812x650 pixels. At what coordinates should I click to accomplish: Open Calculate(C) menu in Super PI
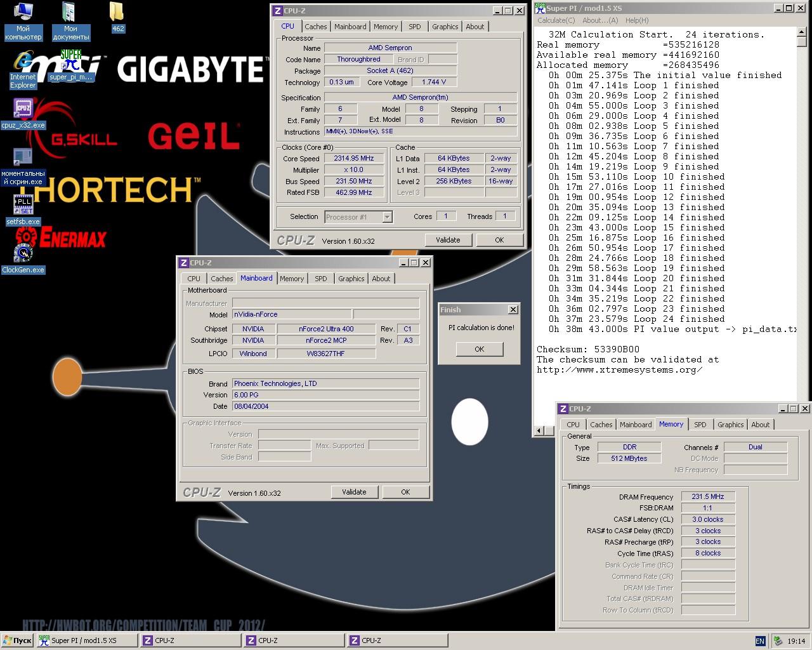click(x=556, y=20)
